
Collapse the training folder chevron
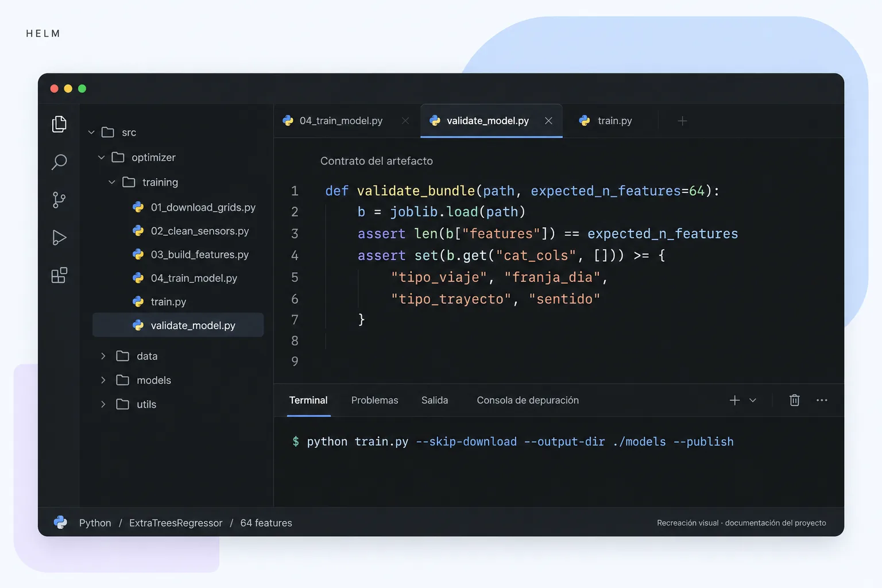tap(112, 182)
